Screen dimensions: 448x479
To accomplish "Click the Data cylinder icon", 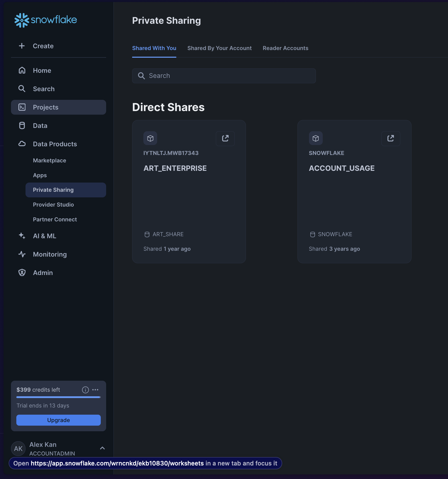I will 22,126.
